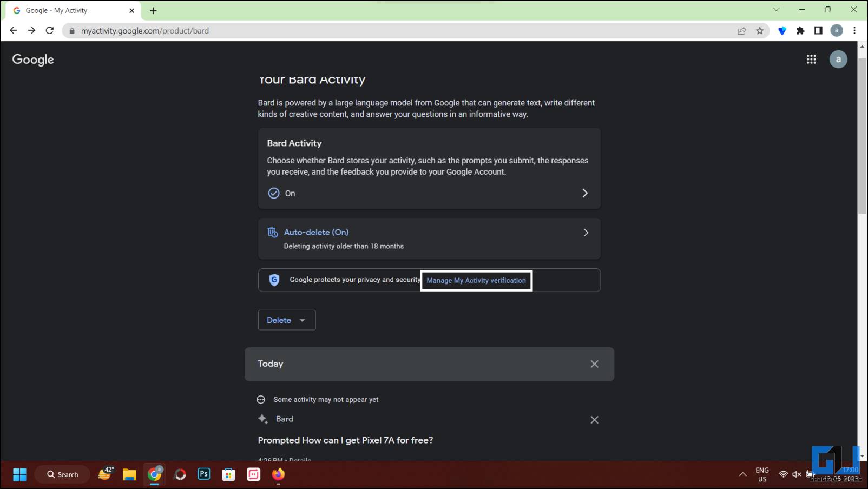Open Chrome three-dot menu
Screen dimensions: 868x489
click(x=854, y=31)
